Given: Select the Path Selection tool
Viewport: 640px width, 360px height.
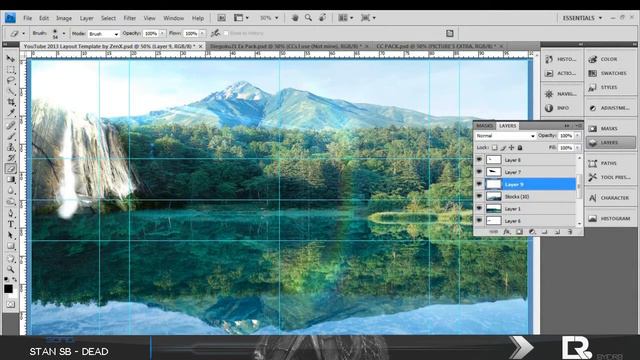Looking at the screenshot, I should point(11,235).
